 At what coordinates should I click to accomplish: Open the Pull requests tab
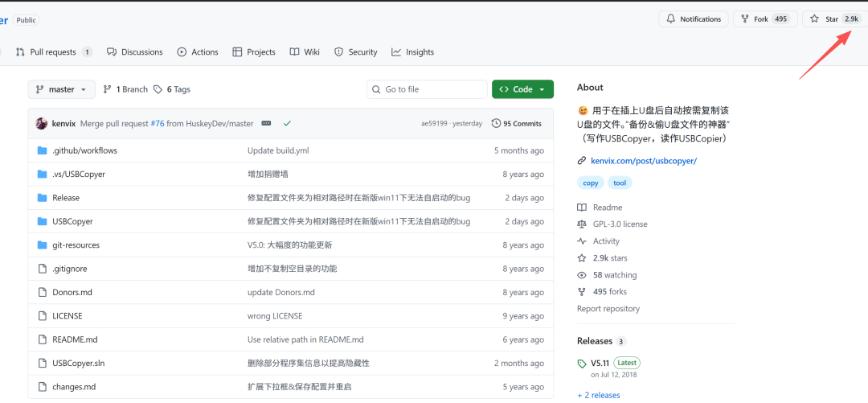coord(54,52)
